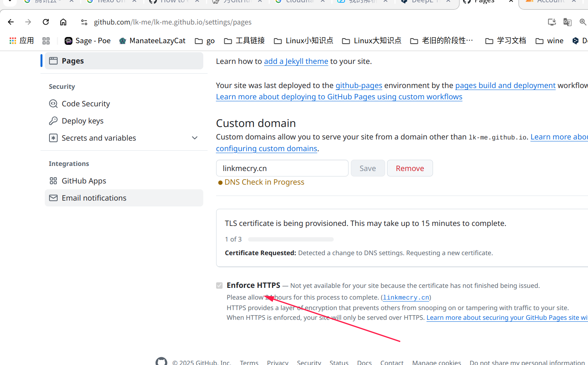
Task: Open the Security footer link
Action: click(x=309, y=363)
